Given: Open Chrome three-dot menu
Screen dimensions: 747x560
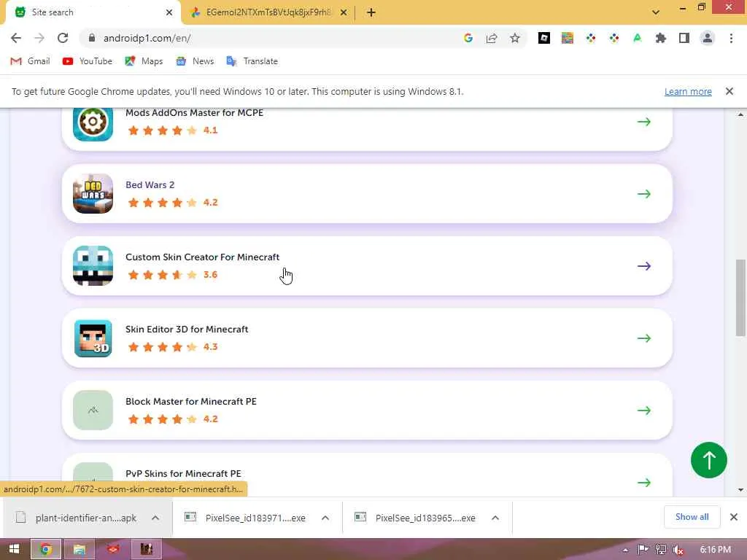Looking at the screenshot, I should [731, 38].
